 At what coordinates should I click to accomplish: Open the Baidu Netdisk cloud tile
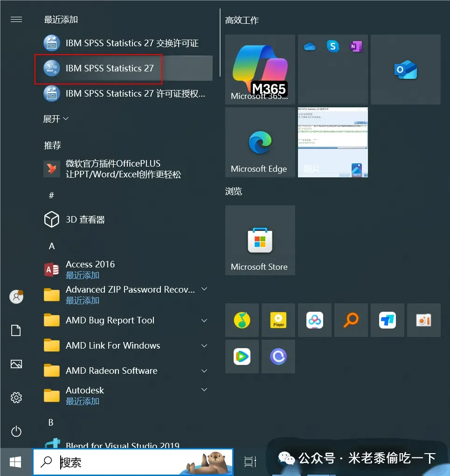(315, 320)
